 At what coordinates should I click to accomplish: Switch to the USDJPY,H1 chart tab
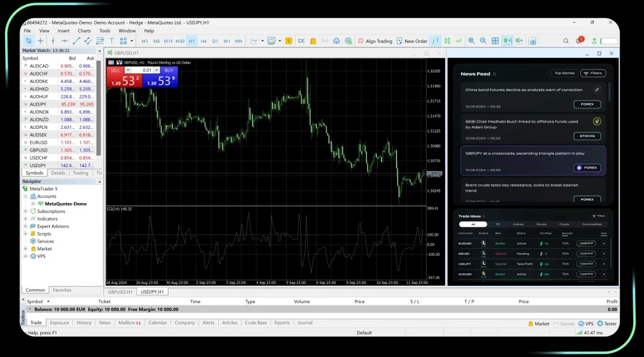[x=153, y=292]
